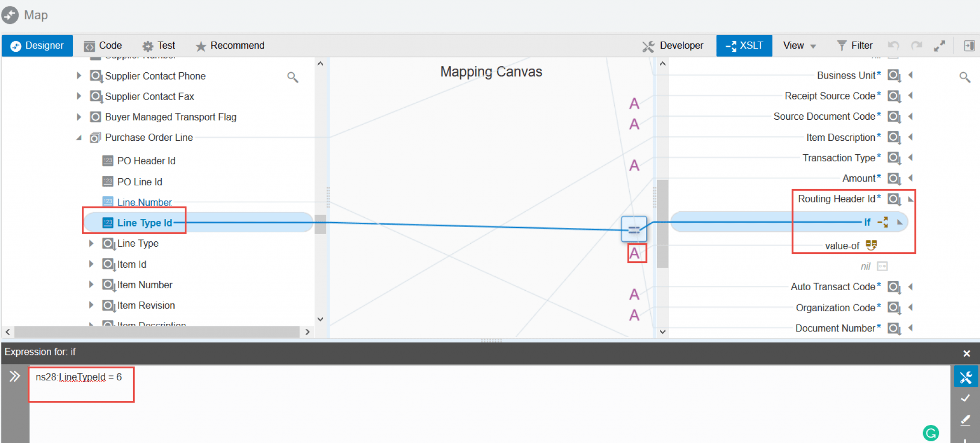Click the Filter button
This screenshot has height=443, width=980.
coord(855,45)
